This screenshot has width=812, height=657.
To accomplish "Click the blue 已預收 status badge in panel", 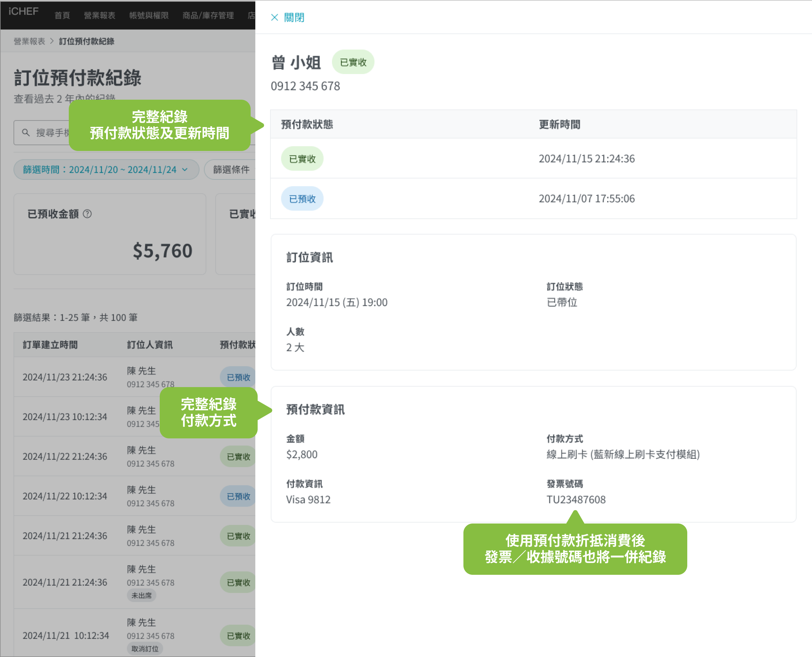I will (x=302, y=199).
